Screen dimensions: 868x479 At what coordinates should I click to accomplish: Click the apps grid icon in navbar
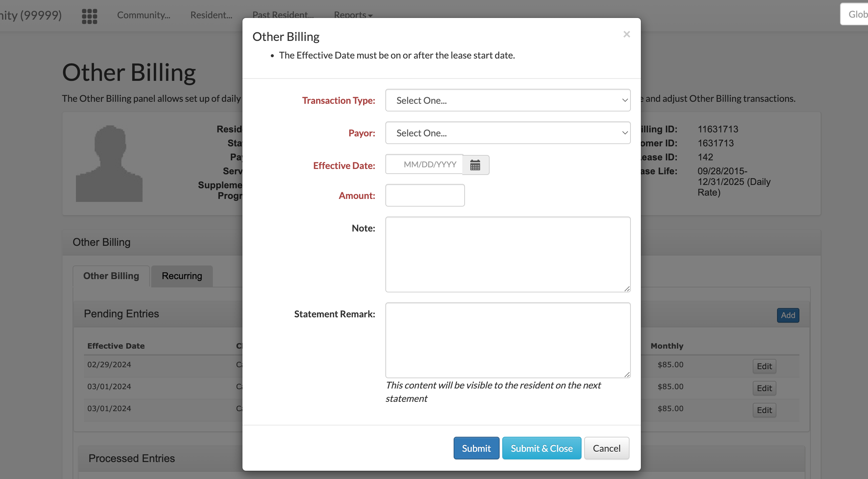[x=89, y=16]
